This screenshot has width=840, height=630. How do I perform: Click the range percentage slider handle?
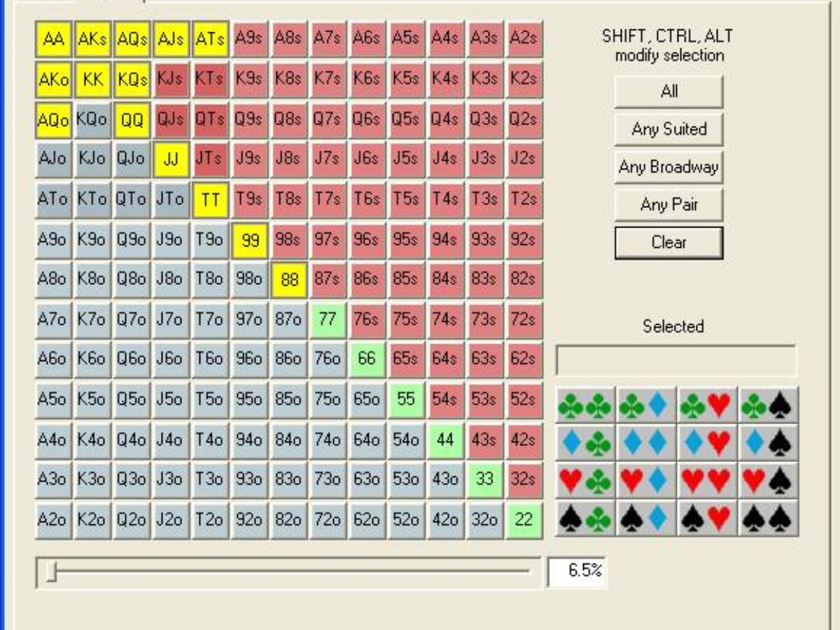click(x=50, y=573)
